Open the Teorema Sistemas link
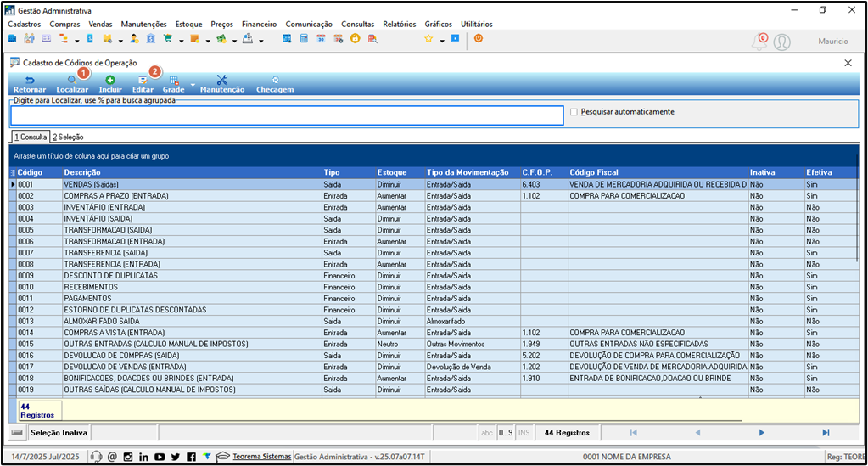Viewport: 868px width, 466px height. click(x=262, y=457)
